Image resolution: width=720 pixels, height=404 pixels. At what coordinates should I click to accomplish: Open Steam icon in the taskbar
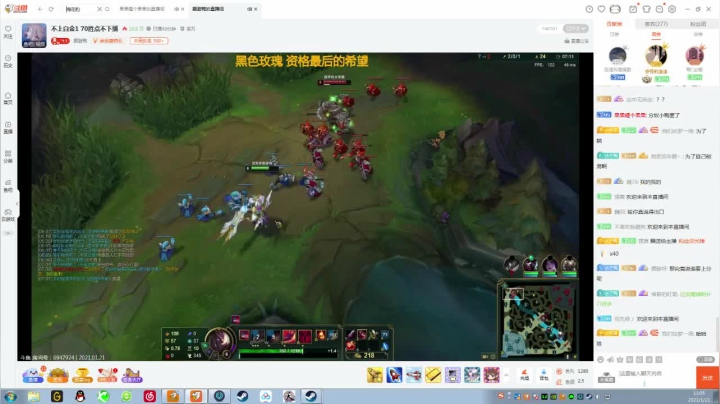[242, 396]
